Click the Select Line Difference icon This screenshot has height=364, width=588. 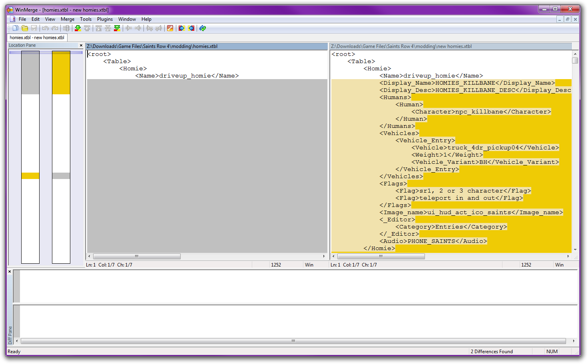pos(66,28)
